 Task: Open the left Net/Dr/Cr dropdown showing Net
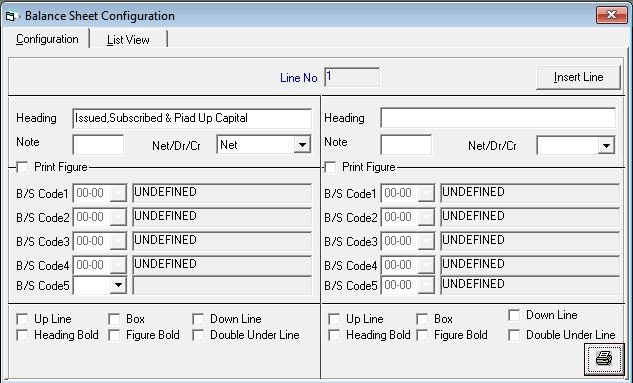click(x=302, y=145)
